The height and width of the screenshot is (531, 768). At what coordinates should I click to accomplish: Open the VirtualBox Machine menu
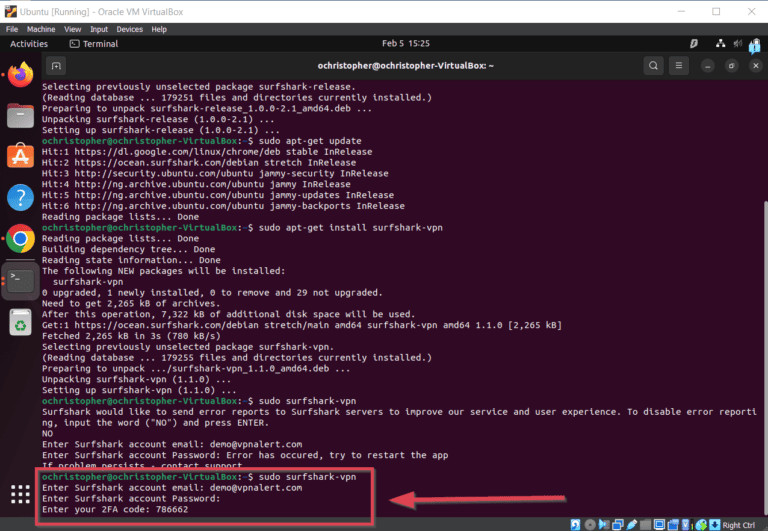[41, 29]
